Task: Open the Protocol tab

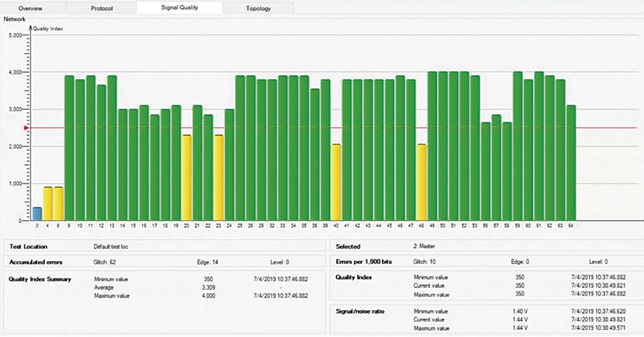Action: pyautogui.click(x=101, y=8)
